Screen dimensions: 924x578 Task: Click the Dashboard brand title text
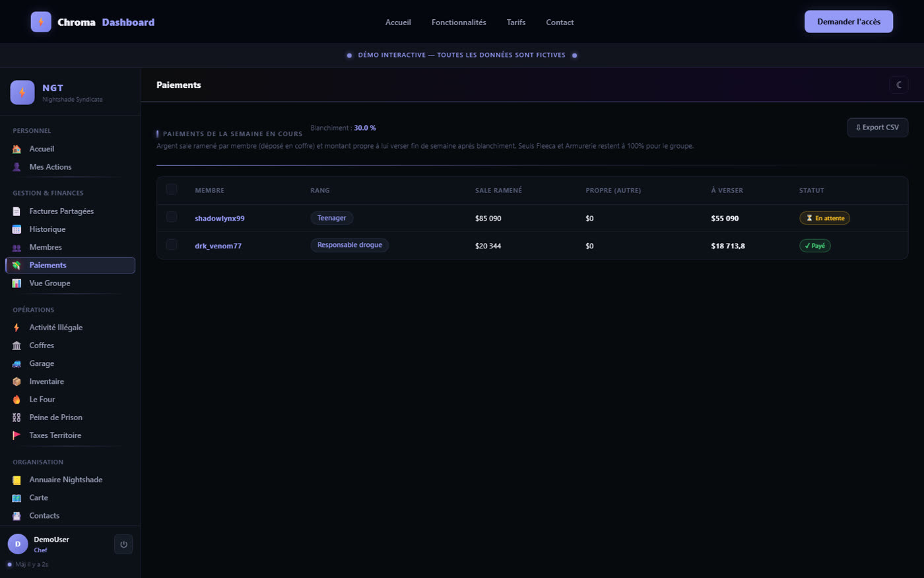[x=128, y=22]
